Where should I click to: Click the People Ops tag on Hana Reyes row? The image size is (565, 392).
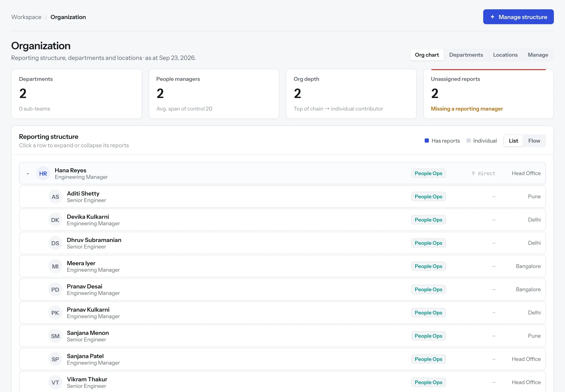[x=428, y=173]
